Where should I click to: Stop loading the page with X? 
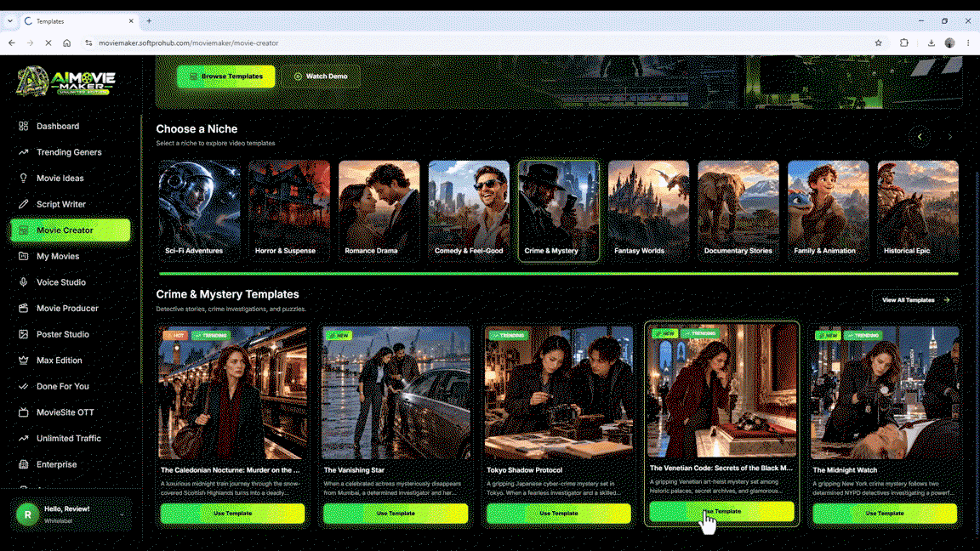point(48,43)
